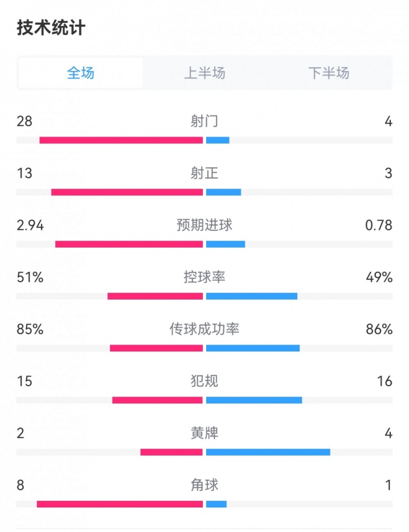The image size is (409, 532).
Task: Click the 2.94 expected goals value
Action: [30, 225]
